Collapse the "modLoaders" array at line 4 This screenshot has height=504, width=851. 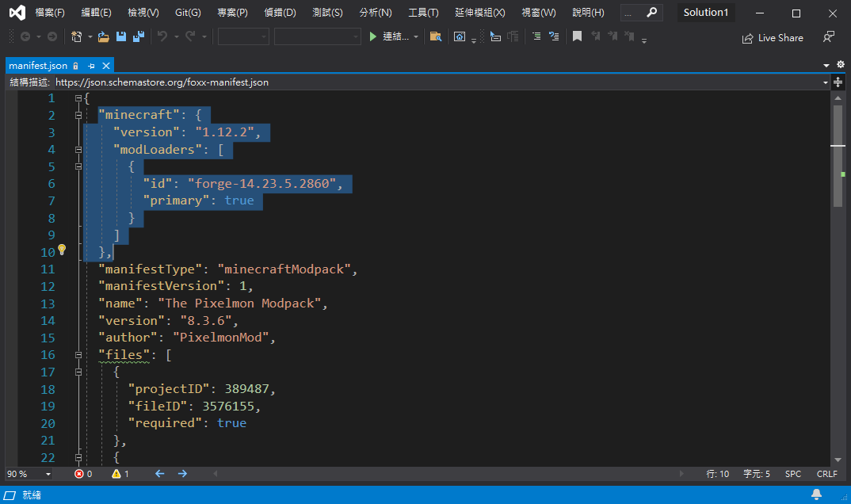[78, 150]
